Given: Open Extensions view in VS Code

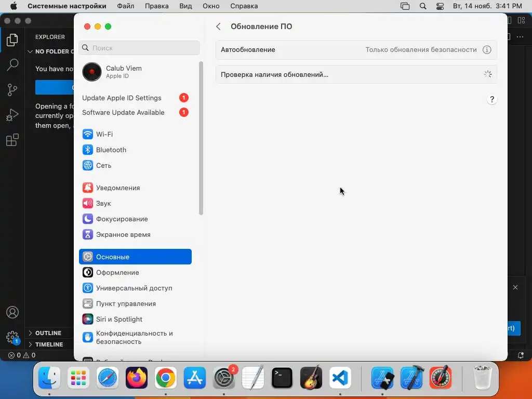Looking at the screenshot, I should (12, 140).
